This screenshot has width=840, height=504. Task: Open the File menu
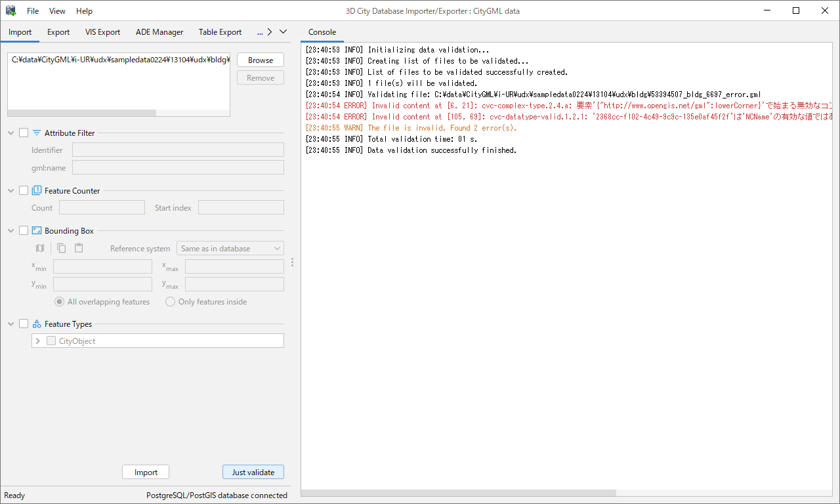tap(33, 11)
